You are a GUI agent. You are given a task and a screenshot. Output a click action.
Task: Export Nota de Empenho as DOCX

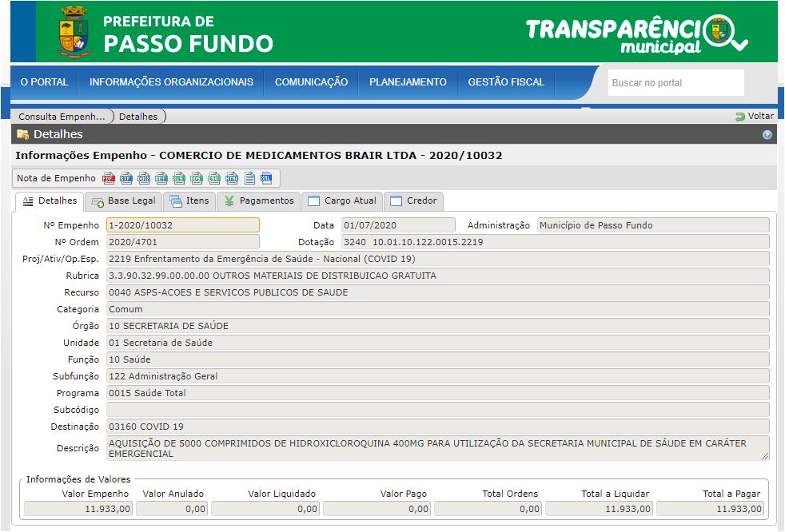[143, 178]
